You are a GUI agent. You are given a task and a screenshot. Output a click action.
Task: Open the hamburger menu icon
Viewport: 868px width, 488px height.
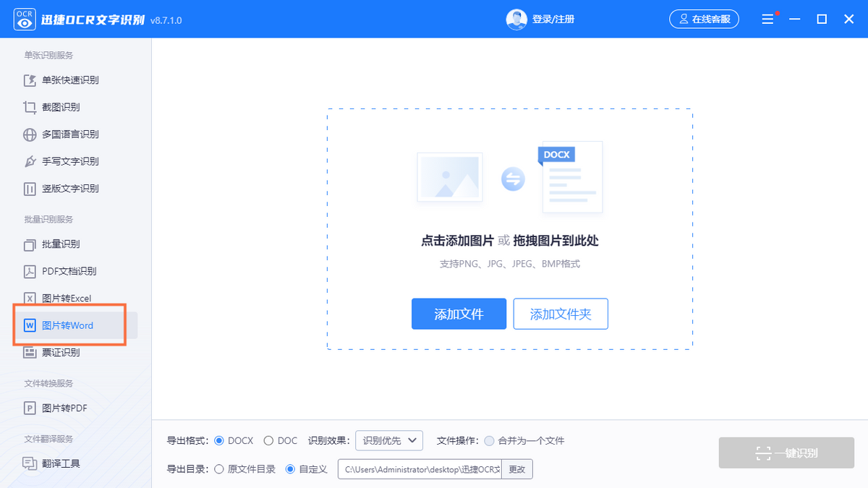coord(768,20)
